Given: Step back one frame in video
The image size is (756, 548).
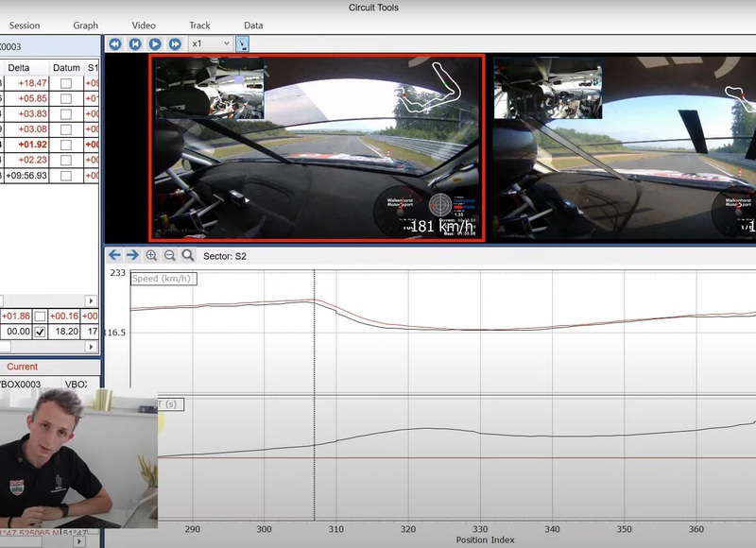Looking at the screenshot, I should (x=135, y=44).
